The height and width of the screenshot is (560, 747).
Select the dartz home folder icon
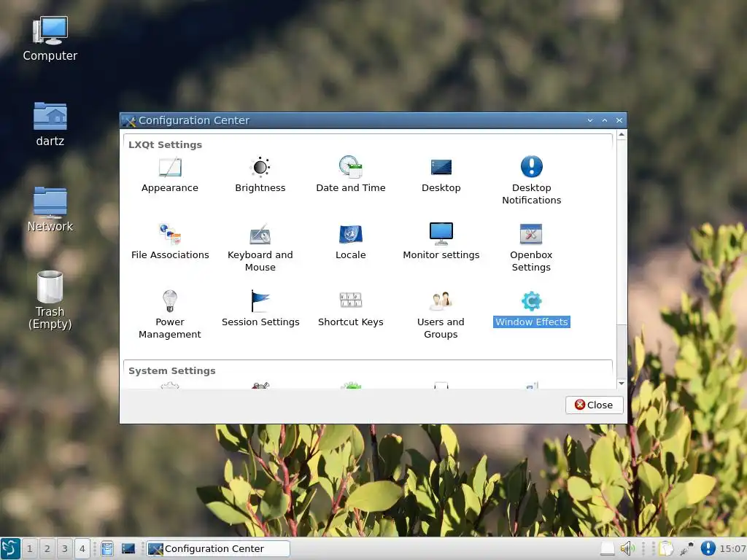(50, 124)
